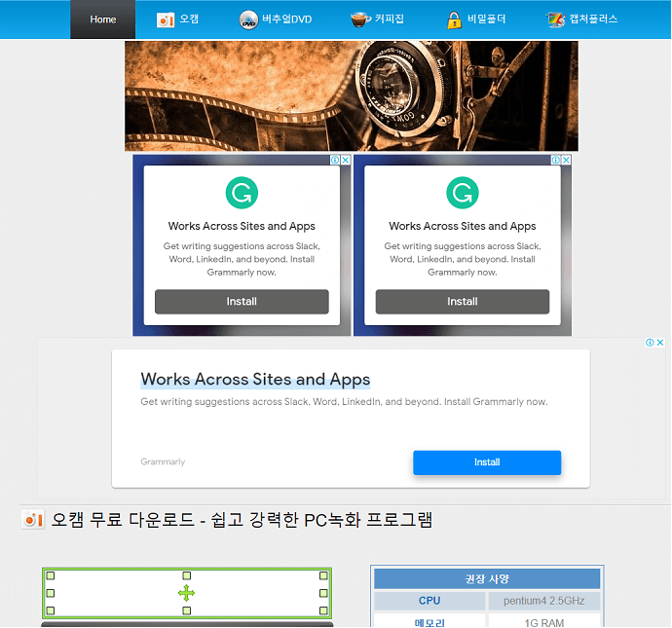Click the 오캠 무료 다운로드 heading
Screen dimensions: 672x628
pos(242,520)
